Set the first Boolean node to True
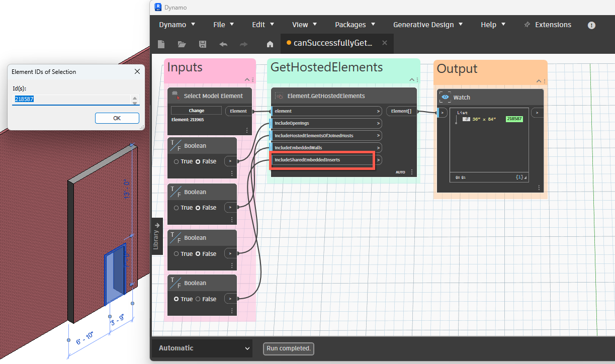Screen dimensions: 615x364 (177, 161)
